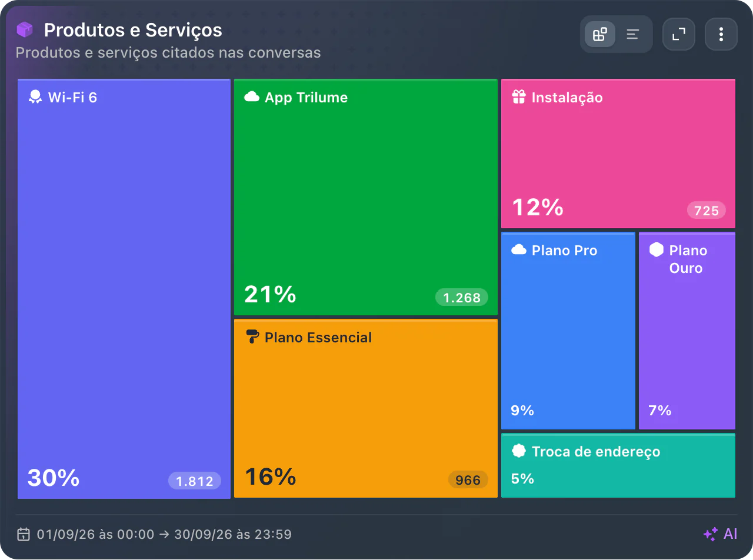
Task: Select the 9% value in Plano Pro
Action: pyautogui.click(x=522, y=410)
